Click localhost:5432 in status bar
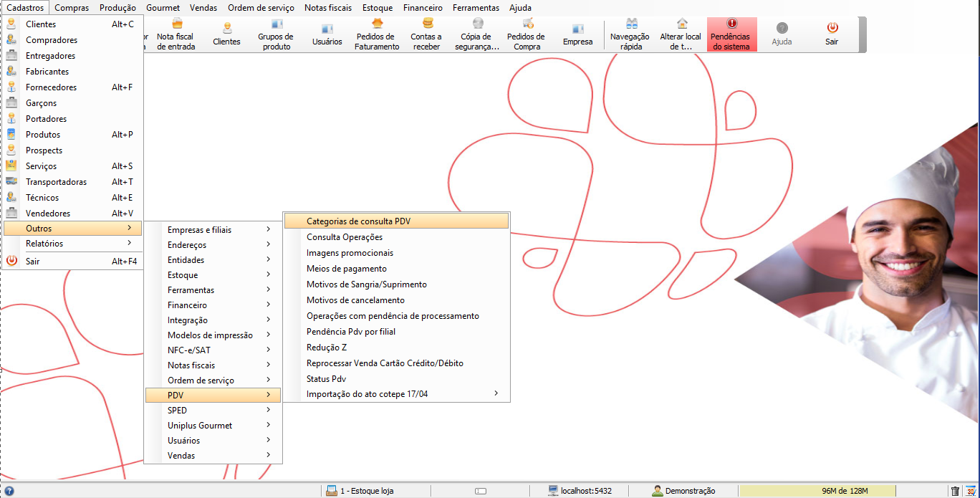 580,491
